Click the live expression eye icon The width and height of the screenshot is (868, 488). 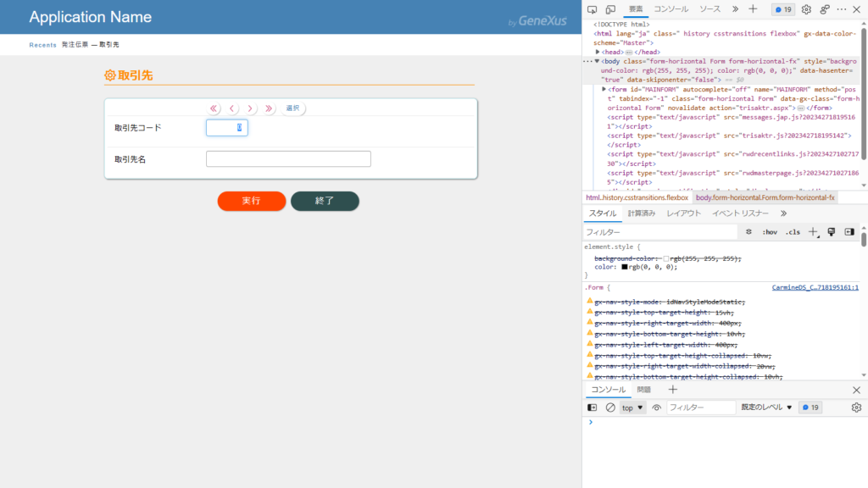pos(657,408)
